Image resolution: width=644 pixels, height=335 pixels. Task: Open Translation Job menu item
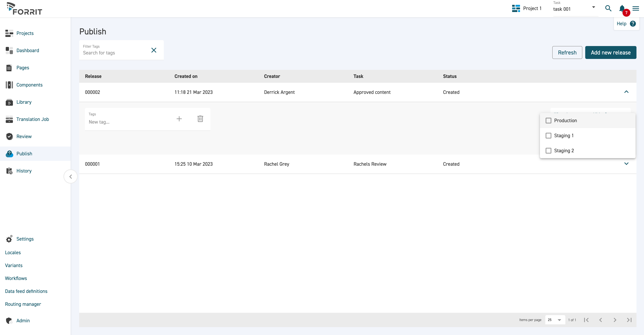click(33, 119)
